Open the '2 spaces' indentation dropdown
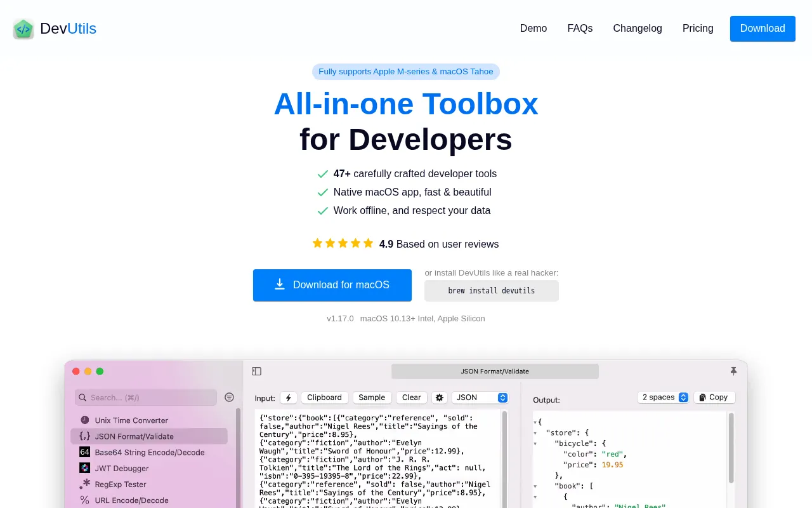The width and height of the screenshot is (812, 508). (x=664, y=398)
